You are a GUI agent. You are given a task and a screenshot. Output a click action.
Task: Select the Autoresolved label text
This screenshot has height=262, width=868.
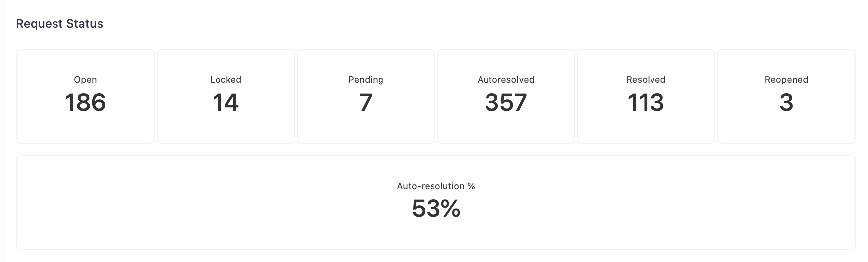pos(506,79)
